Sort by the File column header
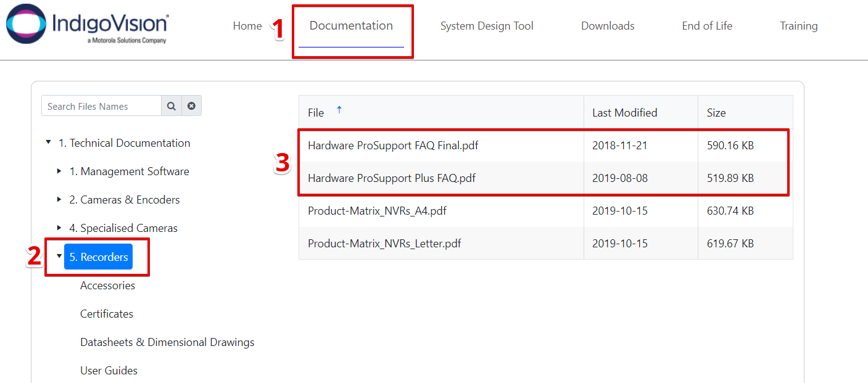This screenshot has height=383, width=868. point(316,113)
